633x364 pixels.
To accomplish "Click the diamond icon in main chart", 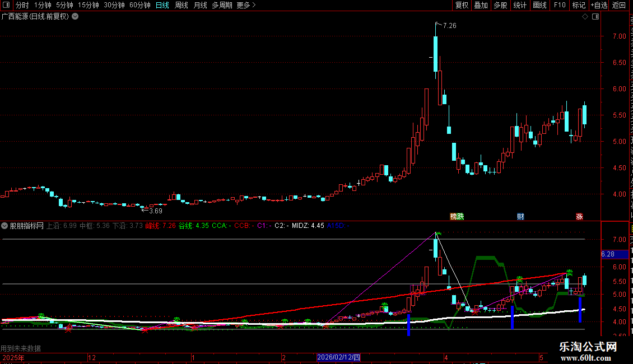I will [x=585, y=17].
